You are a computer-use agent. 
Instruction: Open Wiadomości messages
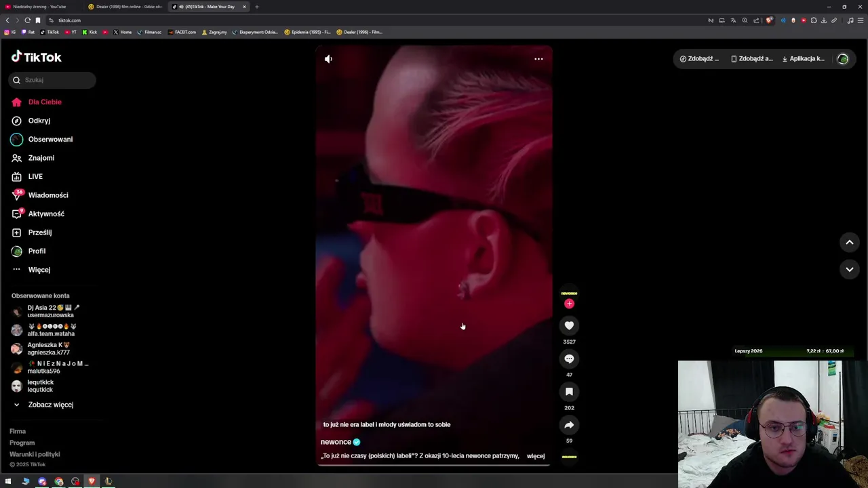pyautogui.click(x=47, y=195)
